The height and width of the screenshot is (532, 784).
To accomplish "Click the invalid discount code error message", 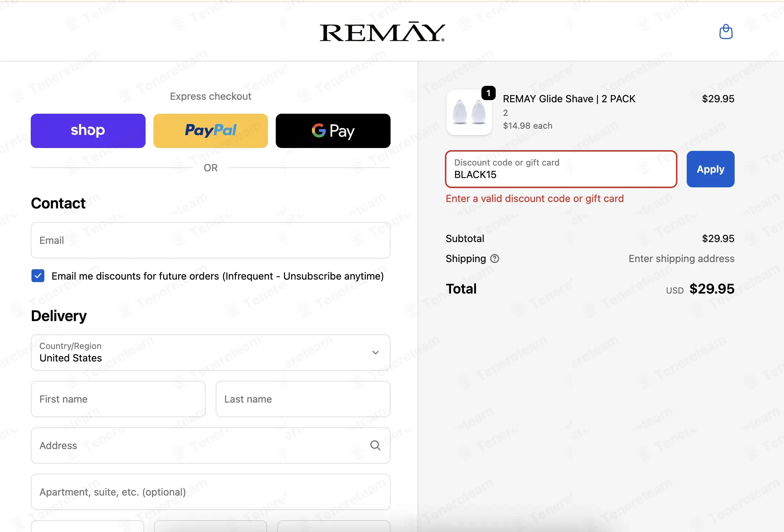I will [x=535, y=198].
